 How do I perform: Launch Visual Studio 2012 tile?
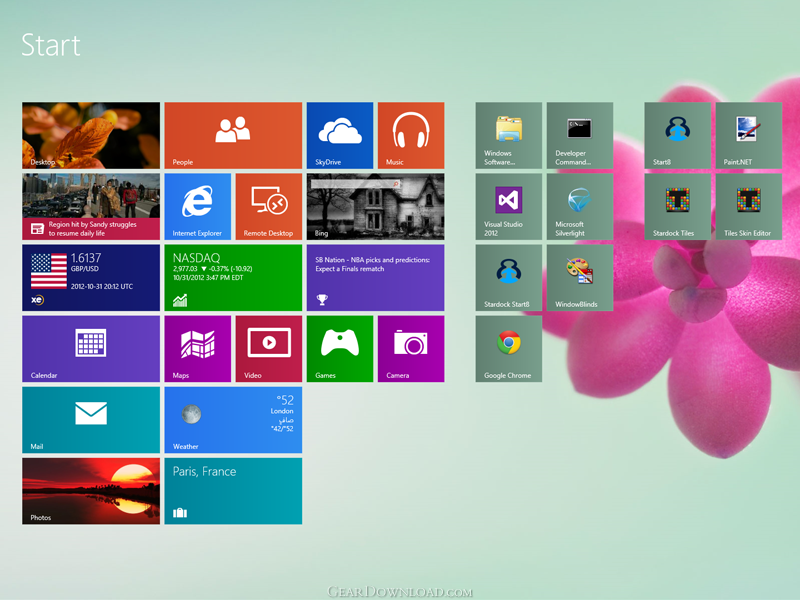click(x=509, y=207)
